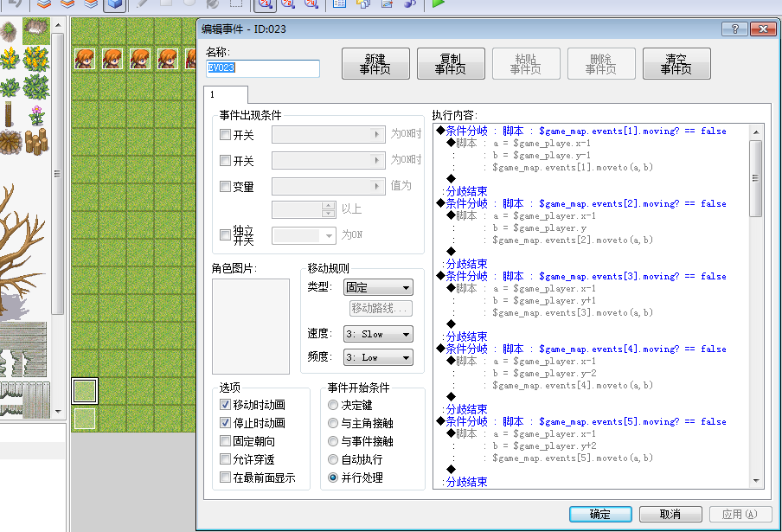The height and width of the screenshot is (532, 782).
Task: Check the 固定朝向 option
Action: coord(225,441)
